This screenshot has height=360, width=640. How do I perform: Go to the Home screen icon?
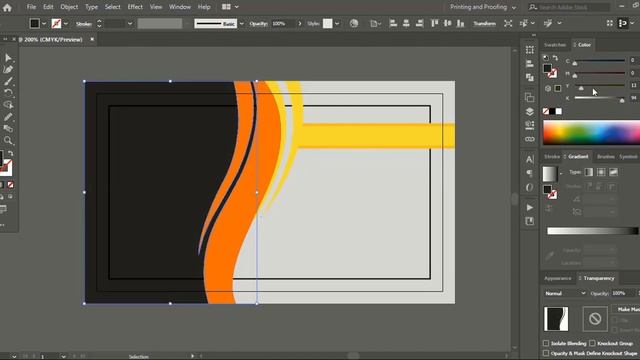tap(7, 7)
